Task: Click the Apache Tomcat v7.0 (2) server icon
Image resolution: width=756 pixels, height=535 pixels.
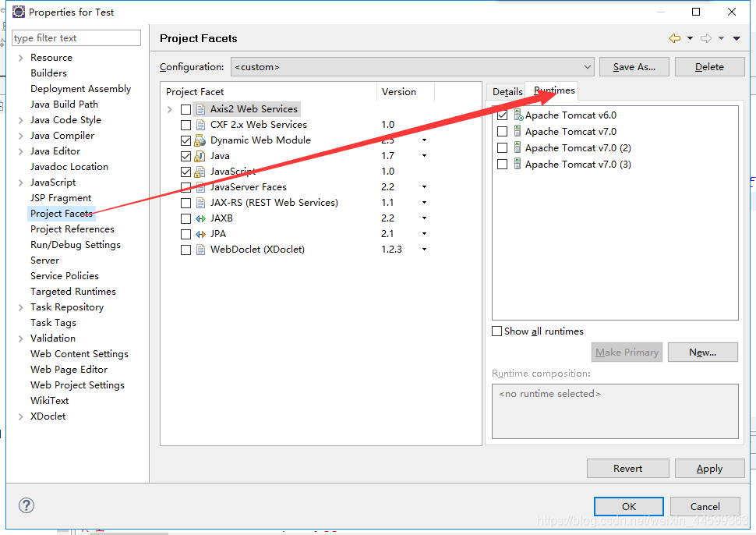Action: coord(518,147)
